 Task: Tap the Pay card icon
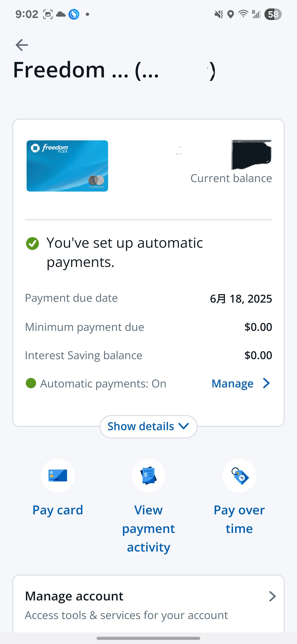[58, 475]
